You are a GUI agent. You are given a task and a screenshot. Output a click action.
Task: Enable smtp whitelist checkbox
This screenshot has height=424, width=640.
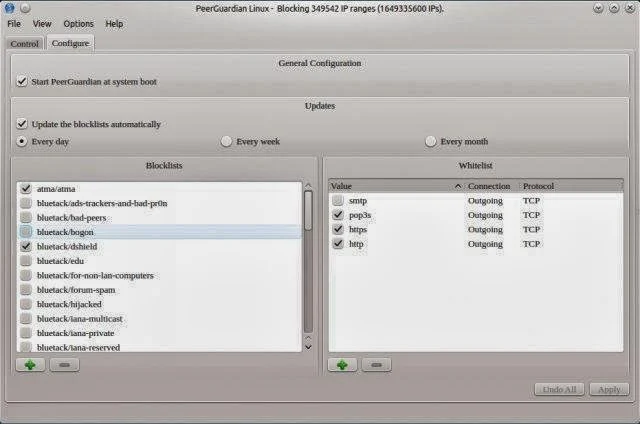(338, 200)
